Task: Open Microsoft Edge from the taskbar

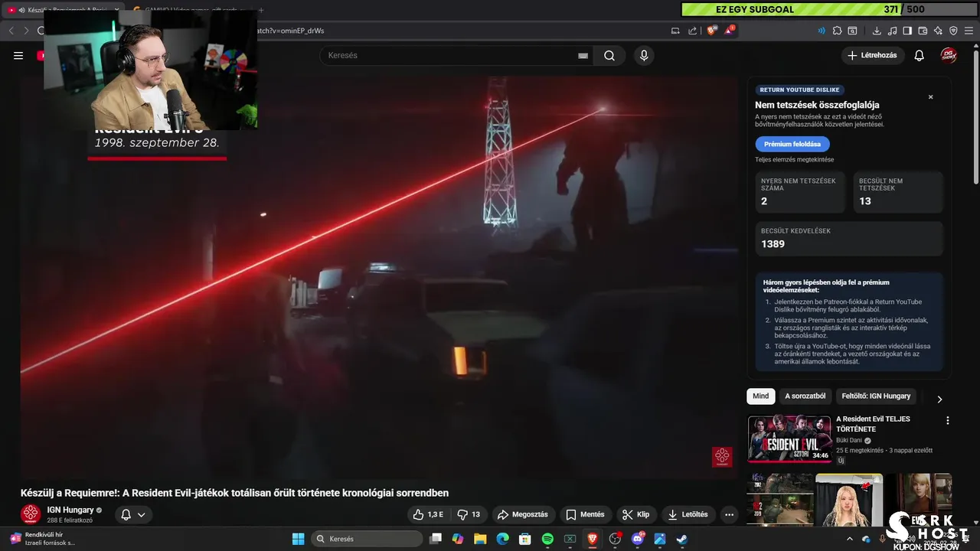Action: tap(502, 539)
